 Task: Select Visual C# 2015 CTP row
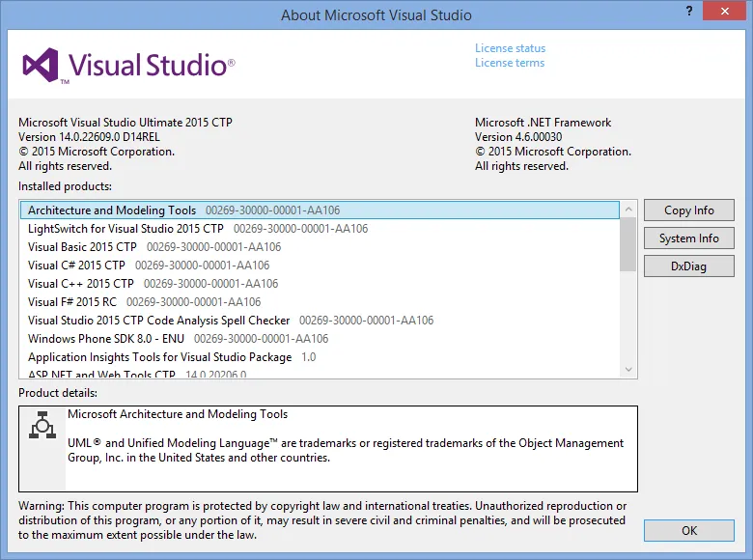pyautogui.click(x=320, y=266)
